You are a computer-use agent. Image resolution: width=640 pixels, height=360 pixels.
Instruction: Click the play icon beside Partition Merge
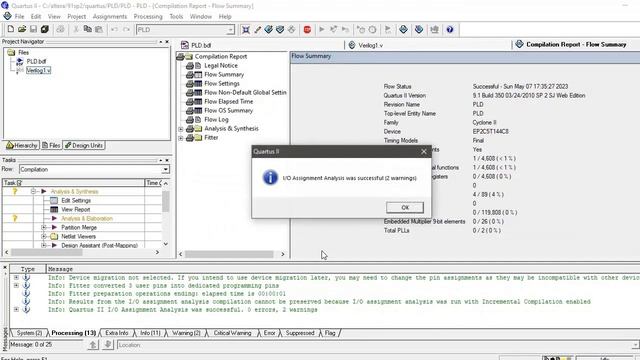click(54, 227)
